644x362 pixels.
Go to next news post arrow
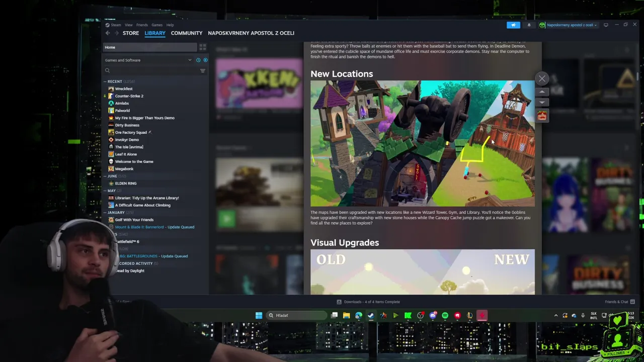coord(542,102)
